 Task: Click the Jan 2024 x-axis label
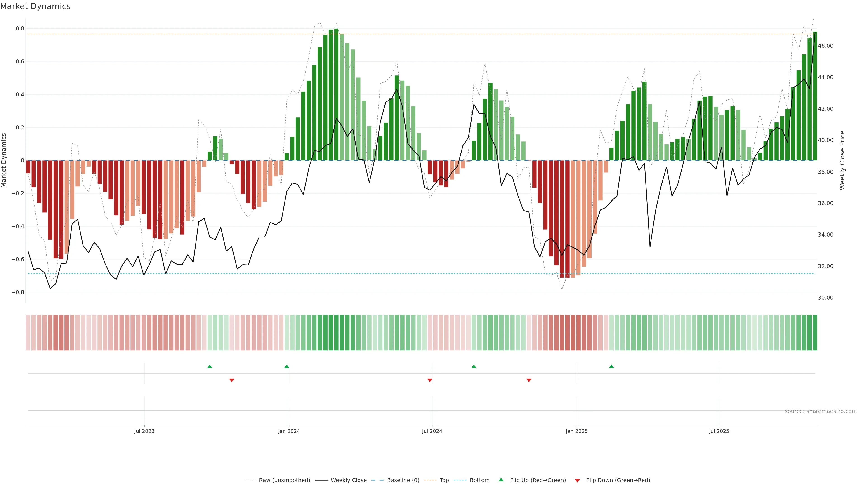coord(289,431)
